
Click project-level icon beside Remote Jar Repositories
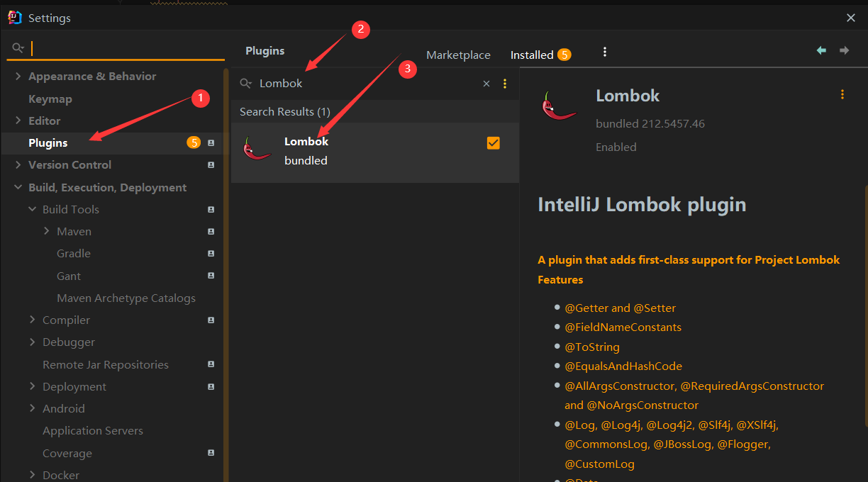tap(211, 364)
